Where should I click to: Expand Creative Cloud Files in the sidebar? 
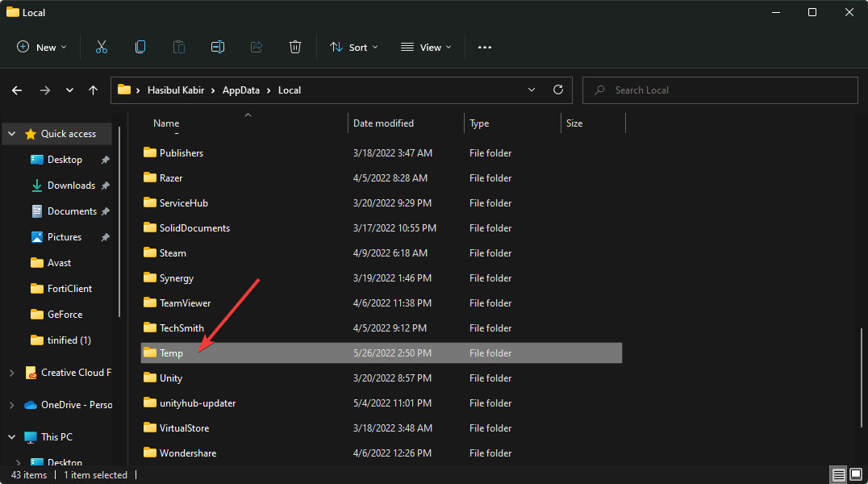click(11, 372)
